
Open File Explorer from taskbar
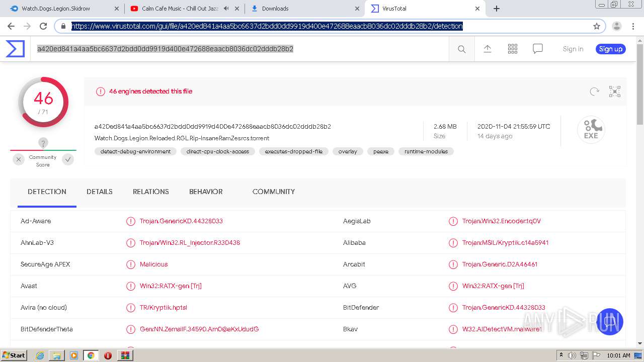click(x=57, y=355)
